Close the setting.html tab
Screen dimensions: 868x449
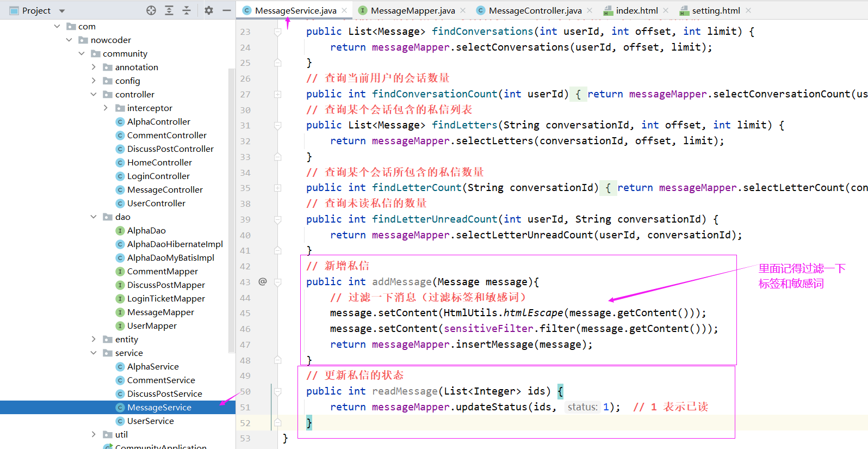click(748, 10)
